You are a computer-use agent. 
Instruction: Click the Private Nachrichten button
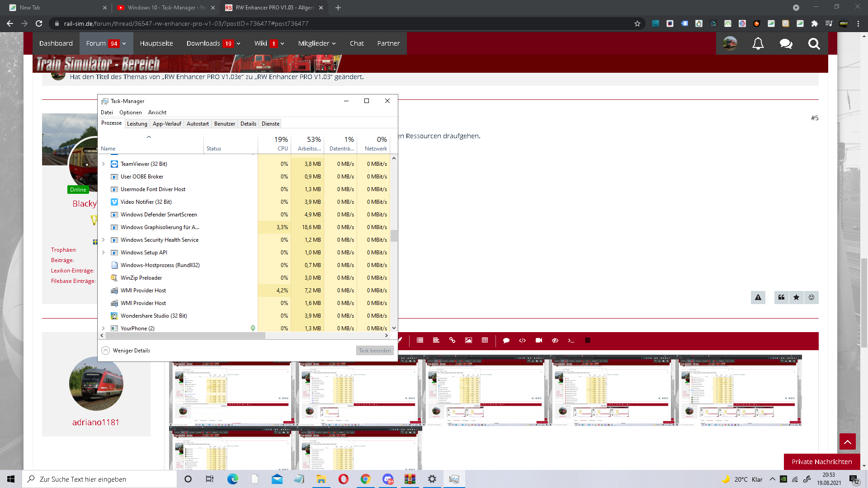click(821, 461)
